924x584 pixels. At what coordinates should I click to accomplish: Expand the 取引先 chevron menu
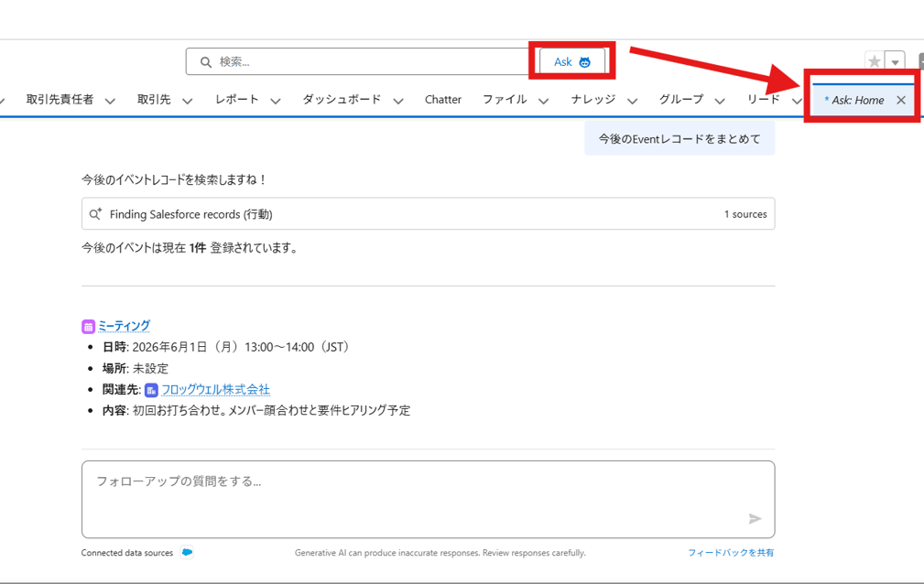(x=188, y=101)
